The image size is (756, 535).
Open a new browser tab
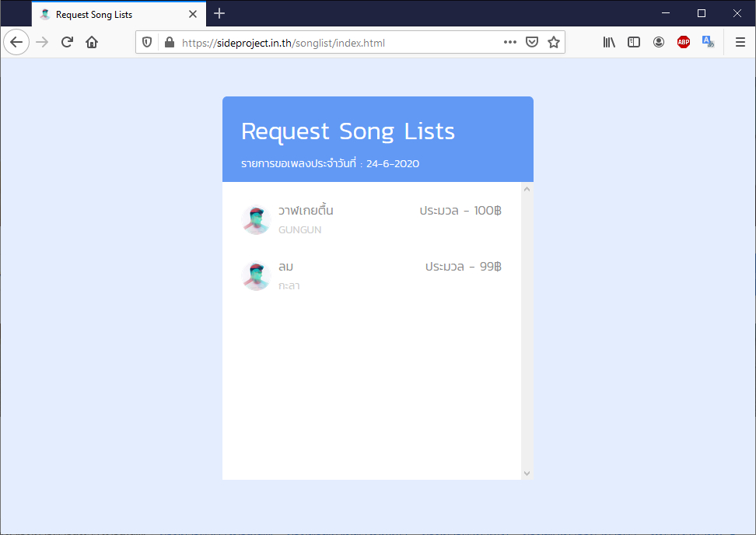tap(219, 13)
